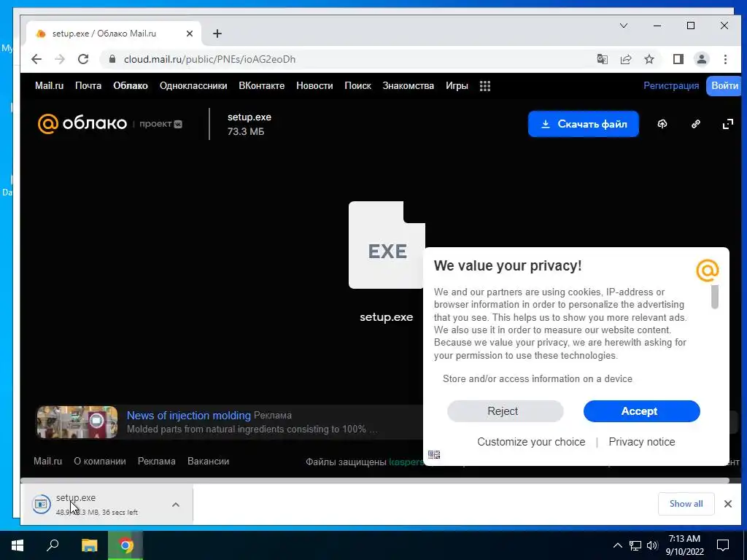
Task: Click the EXE file thumbnail
Action: click(x=387, y=245)
